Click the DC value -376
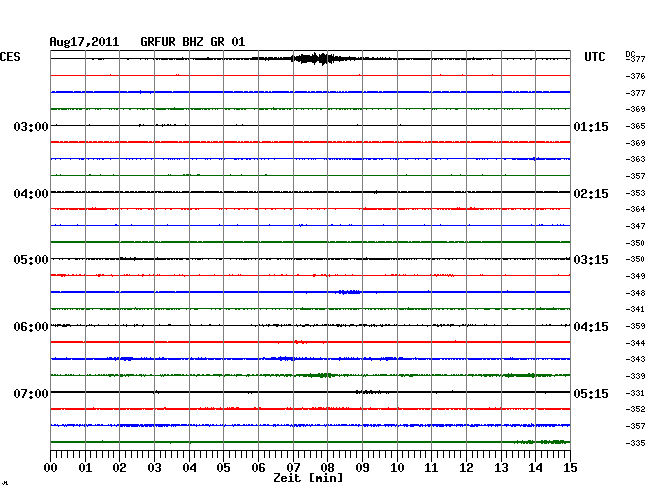The height and width of the screenshot is (494, 650). coord(635,76)
